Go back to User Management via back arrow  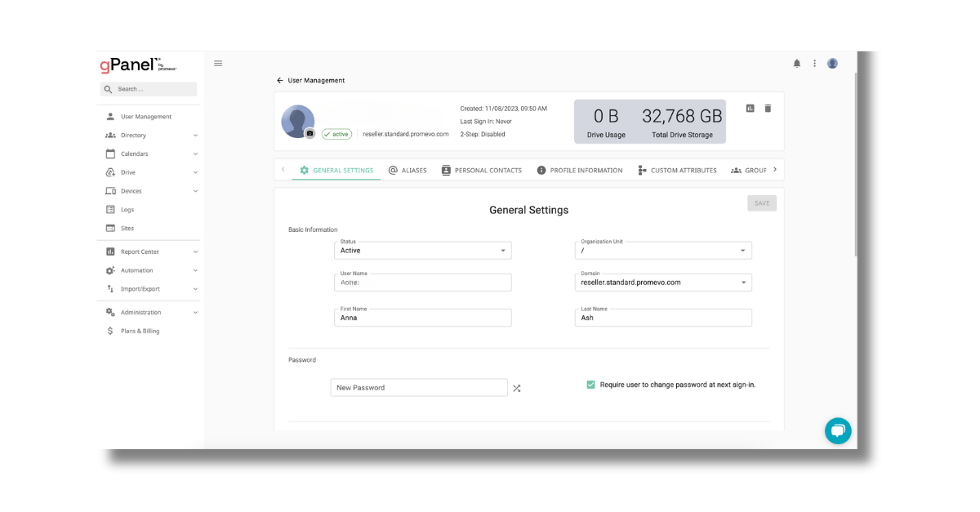278,80
